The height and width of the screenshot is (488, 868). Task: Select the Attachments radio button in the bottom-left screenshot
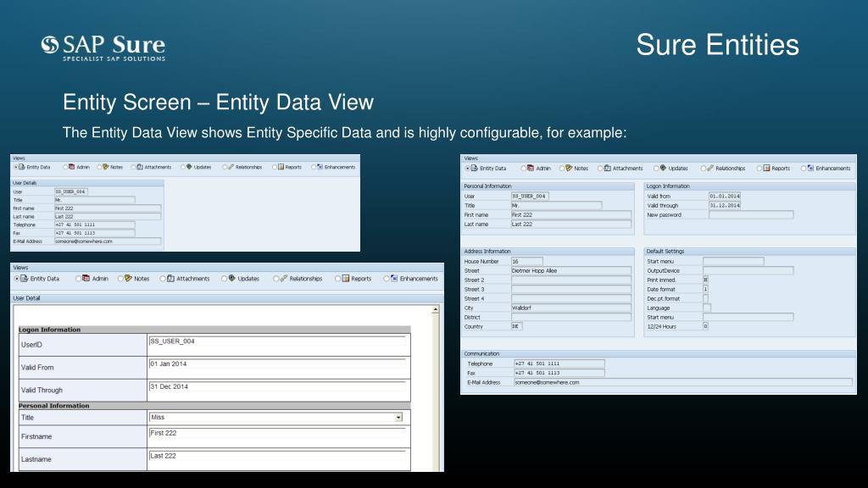click(163, 279)
